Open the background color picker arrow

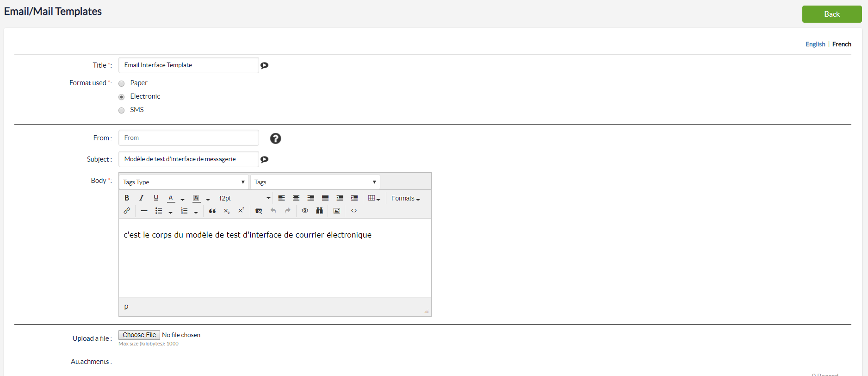click(208, 199)
